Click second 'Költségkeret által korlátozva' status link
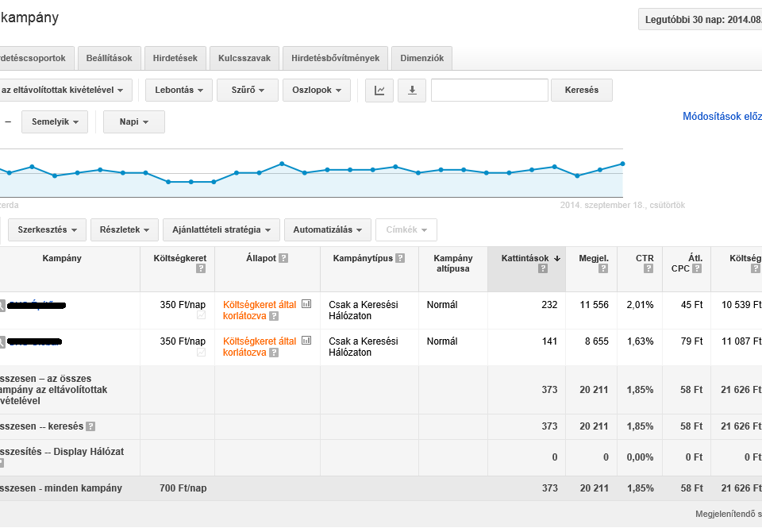Screen dimensions: 762x532 [x=260, y=347]
